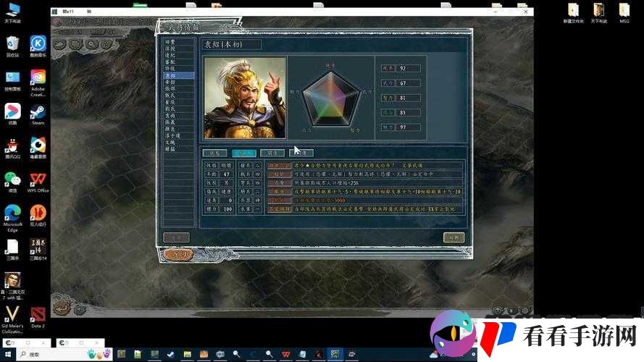
Task: Click the stat field showing value 81
Action: click(409, 98)
